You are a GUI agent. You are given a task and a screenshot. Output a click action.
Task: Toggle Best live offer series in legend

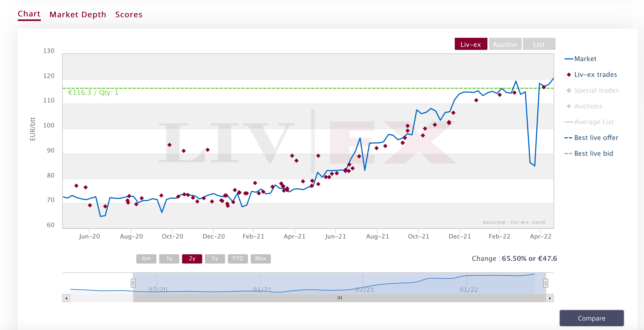click(x=591, y=138)
